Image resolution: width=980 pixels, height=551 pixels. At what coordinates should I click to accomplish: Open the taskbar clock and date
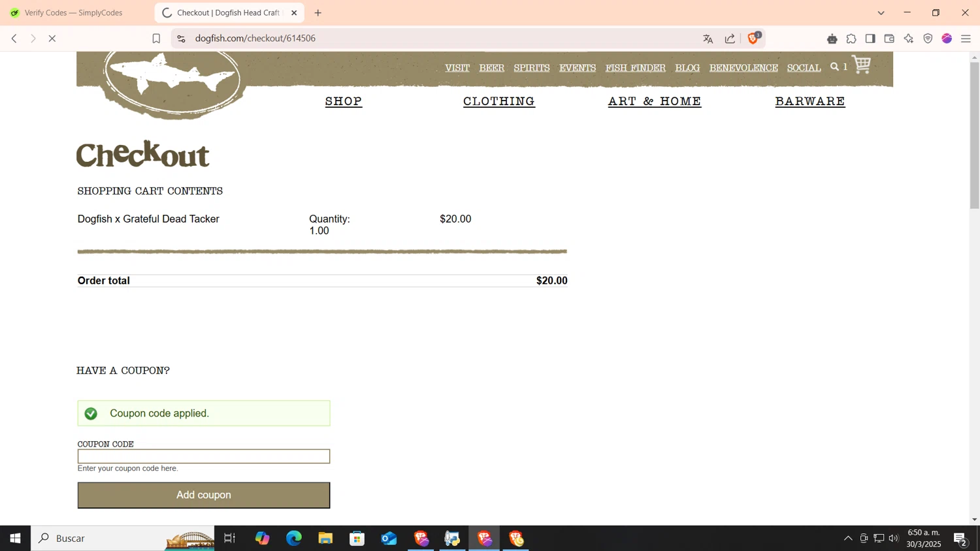[924, 538]
